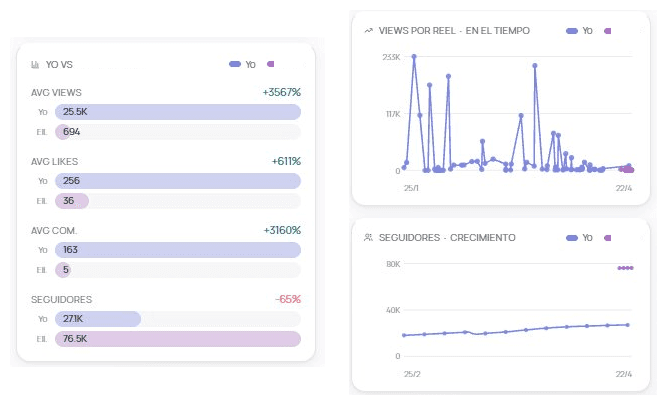Screen dimensions: 667x405
Task: Click the +611% avg likes percentage
Action: (x=286, y=161)
